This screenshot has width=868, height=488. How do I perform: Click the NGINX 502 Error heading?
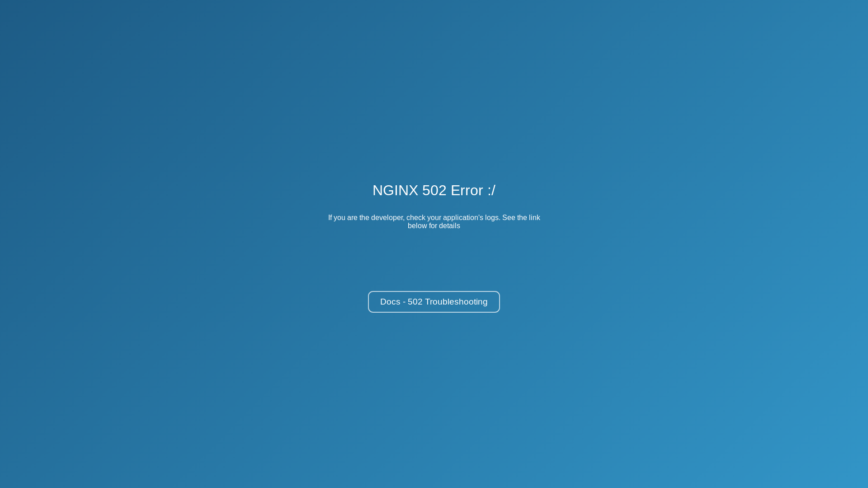[x=434, y=190]
